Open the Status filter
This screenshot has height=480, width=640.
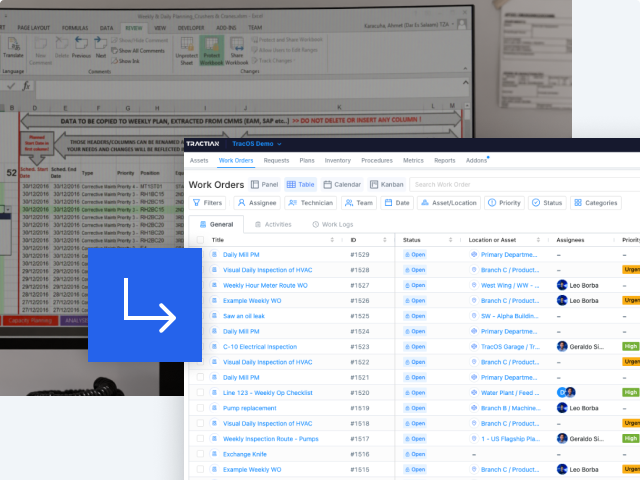547,203
